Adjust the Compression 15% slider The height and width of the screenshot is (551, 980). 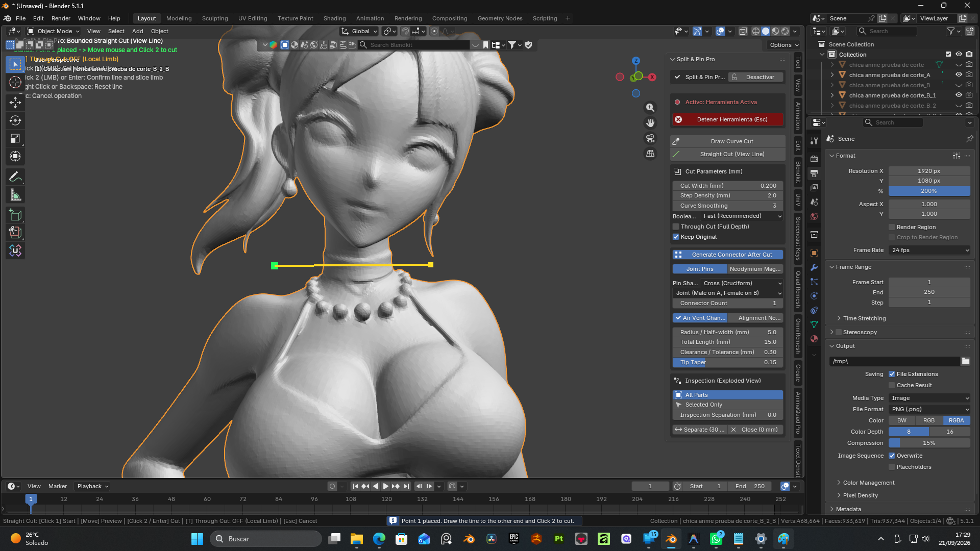(x=929, y=443)
